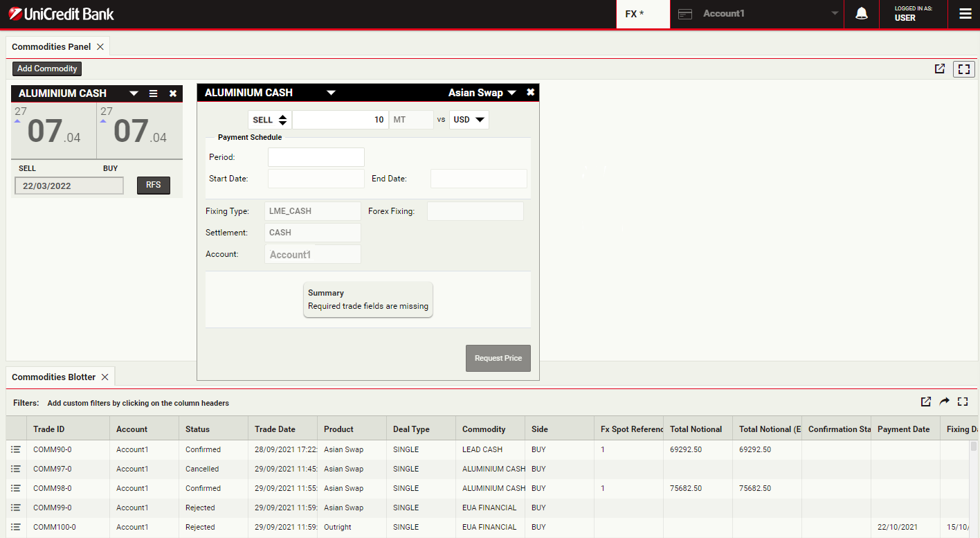Open the notifications bell icon

point(862,14)
